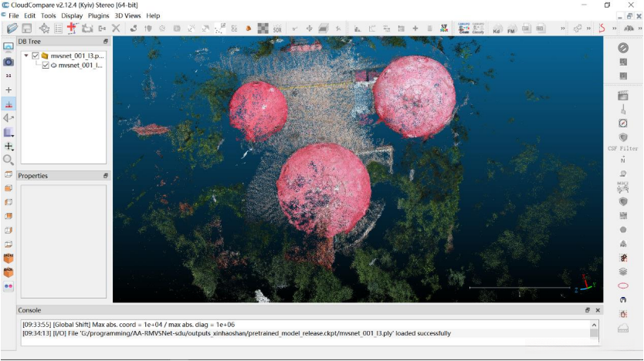Select the front orange cube view icon
644x361 pixels.
pyautogui.click(x=8, y=258)
